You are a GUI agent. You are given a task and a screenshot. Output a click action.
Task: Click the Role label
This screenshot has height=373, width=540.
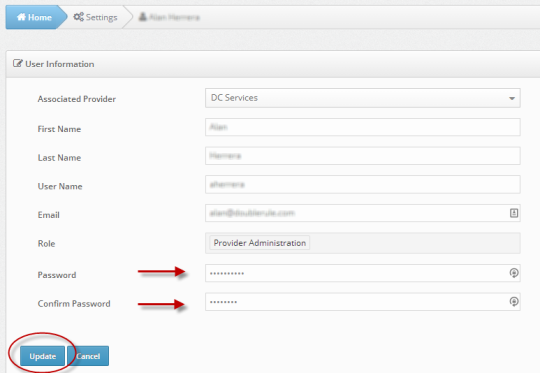click(46, 244)
